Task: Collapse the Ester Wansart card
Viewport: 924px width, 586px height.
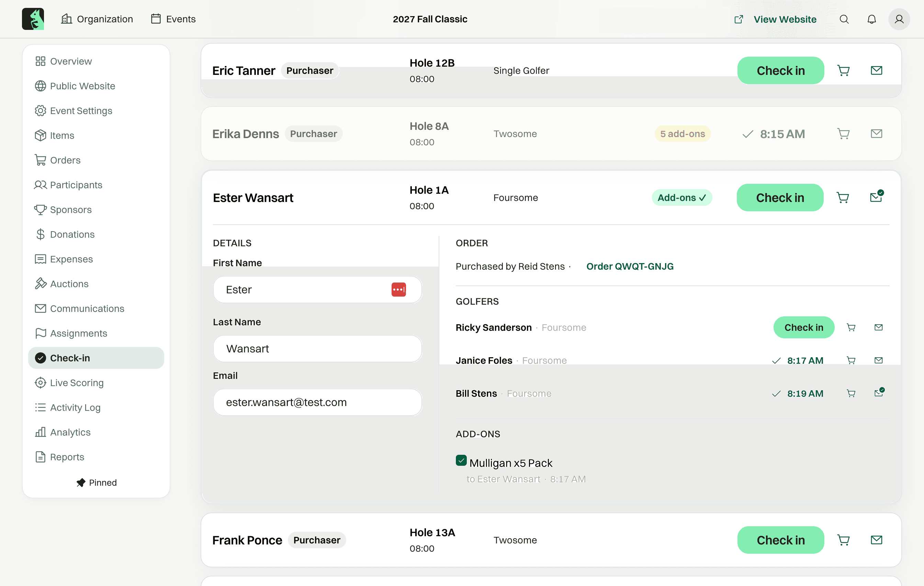Action: (x=551, y=198)
